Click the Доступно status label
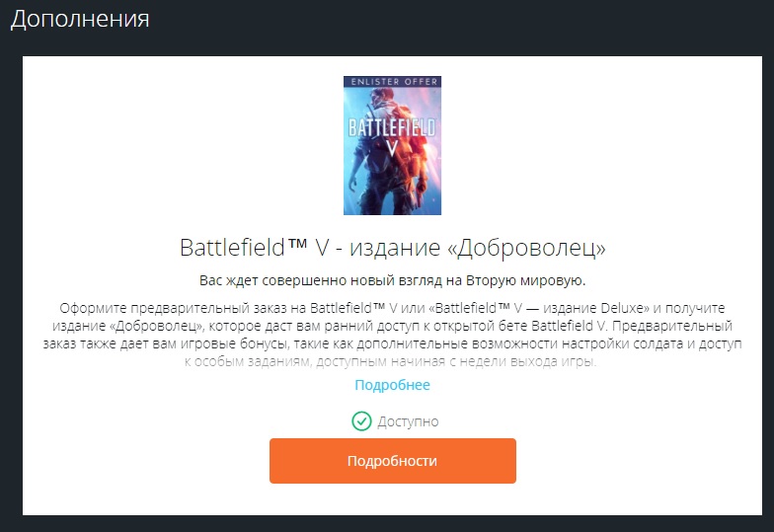 point(408,422)
